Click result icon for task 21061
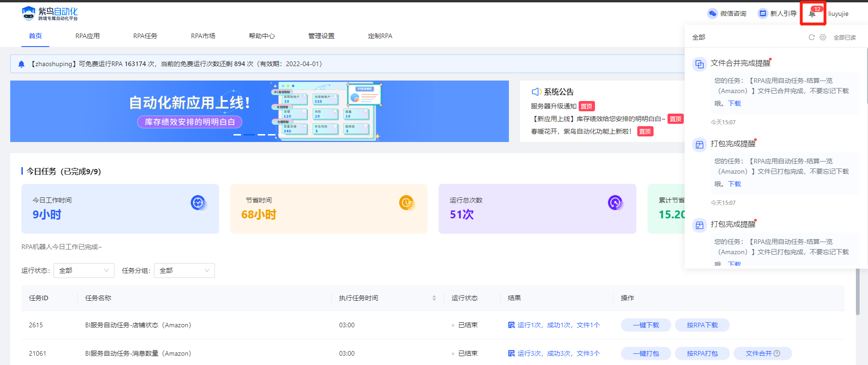This screenshot has height=365, width=868. click(512, 353)
